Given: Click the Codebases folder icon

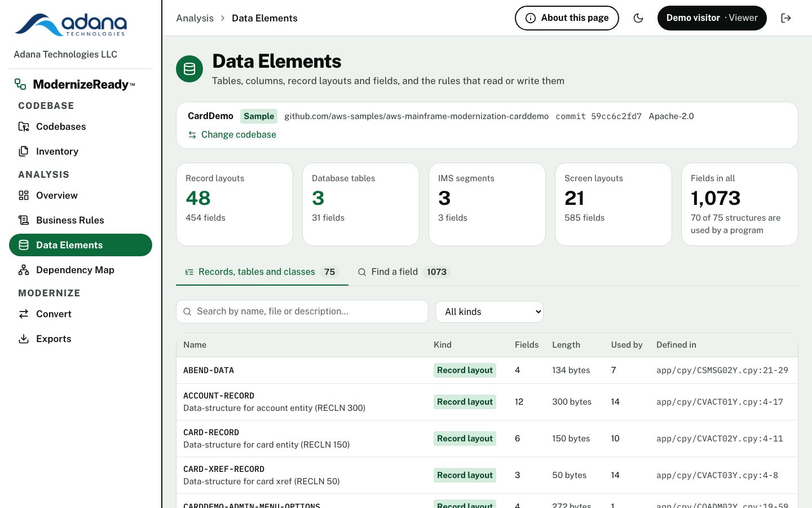Looking at the screenshot, I should (x=24, y=126).
